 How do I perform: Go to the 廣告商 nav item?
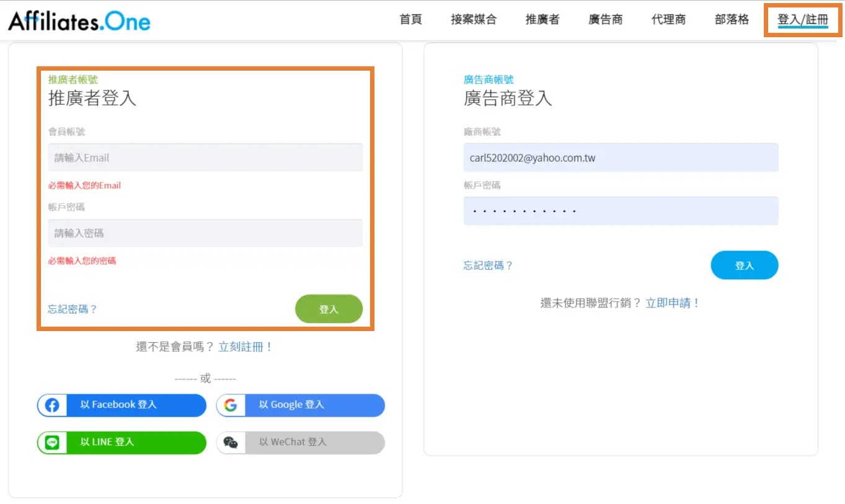click(x=606, y=20)
